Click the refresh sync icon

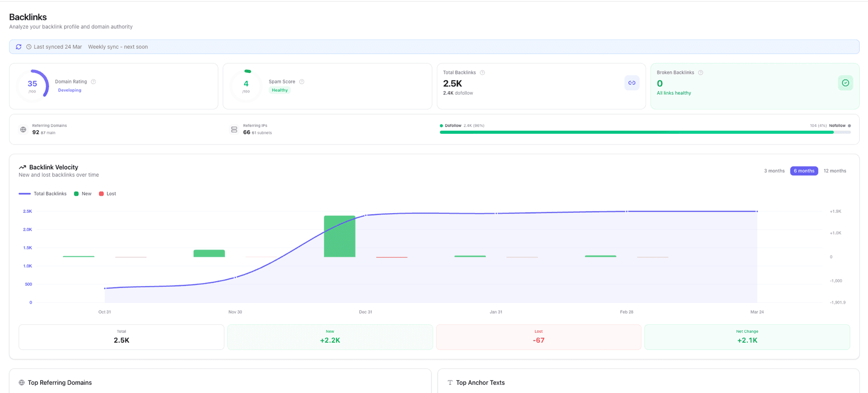click(18, 46)
